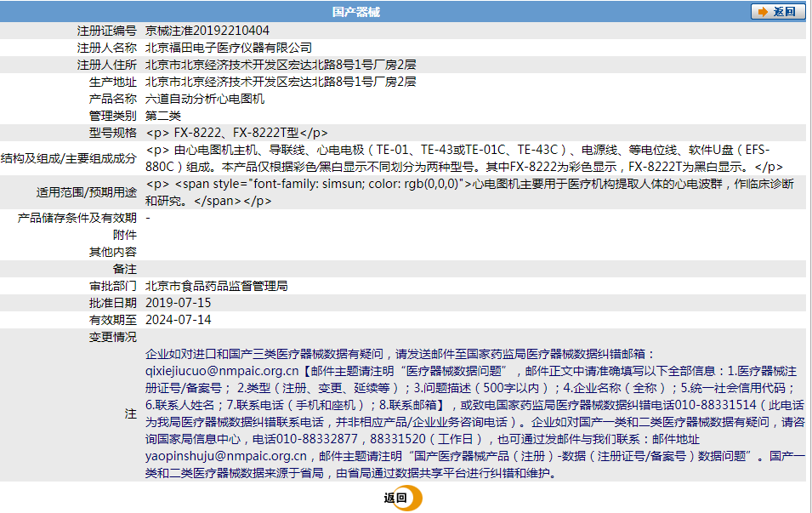The height and width of the screenshot is (513, 812).
Task: Click the 变更情况 row label
Action: [113, 337]
